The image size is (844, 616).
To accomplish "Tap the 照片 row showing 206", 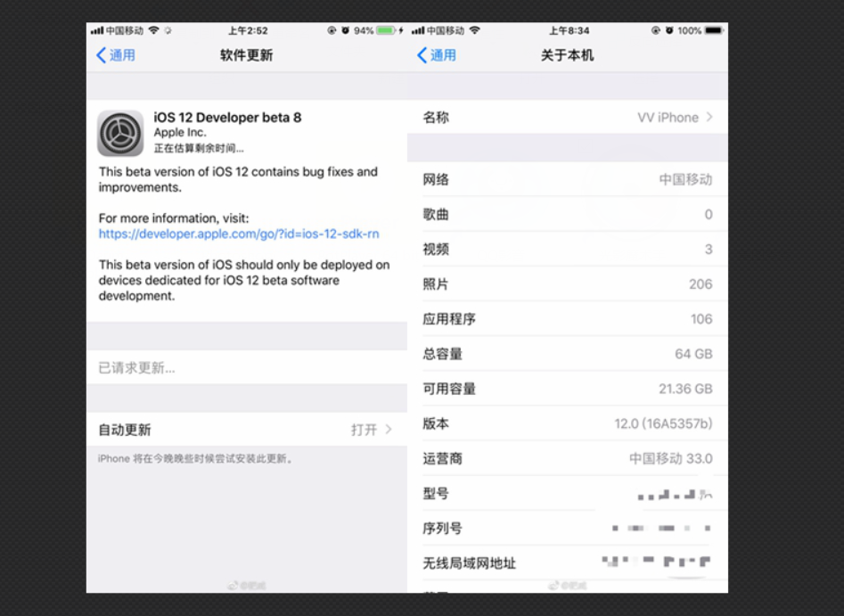I will (x=568, y=283).
